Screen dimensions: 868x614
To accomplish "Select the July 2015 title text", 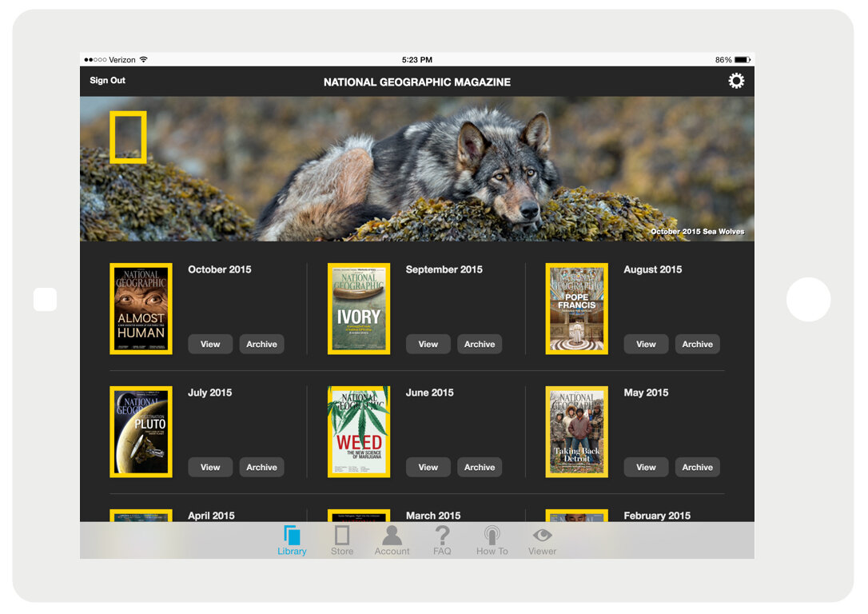I will 209,393.
